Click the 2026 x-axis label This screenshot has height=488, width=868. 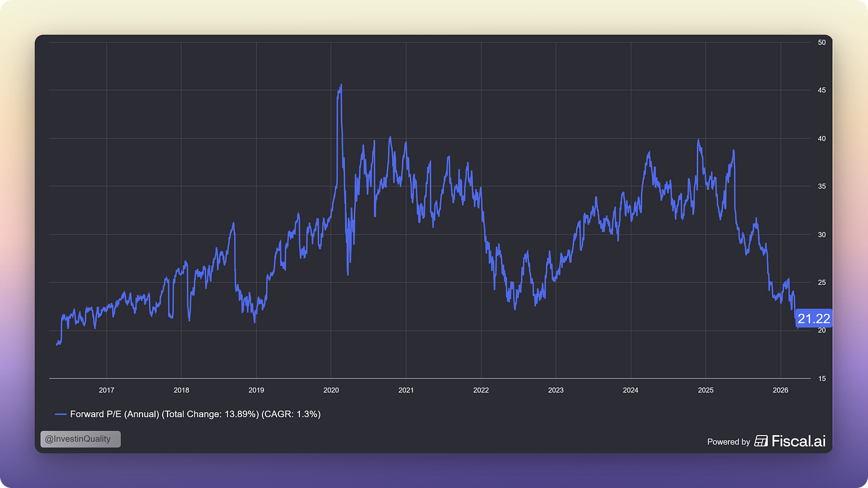pyautogui.click(x=781, y=390)
